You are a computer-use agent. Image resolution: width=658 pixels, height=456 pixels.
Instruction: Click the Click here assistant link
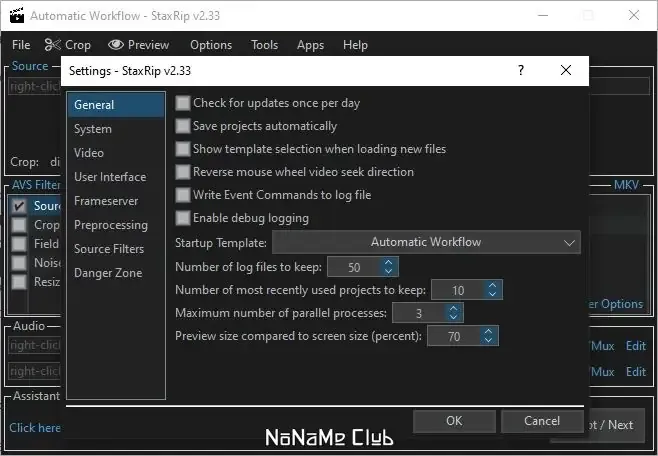tap(35, 427)
